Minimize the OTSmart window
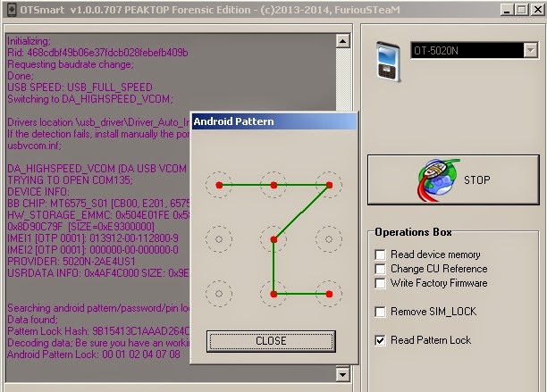 [x=507, y=10]
